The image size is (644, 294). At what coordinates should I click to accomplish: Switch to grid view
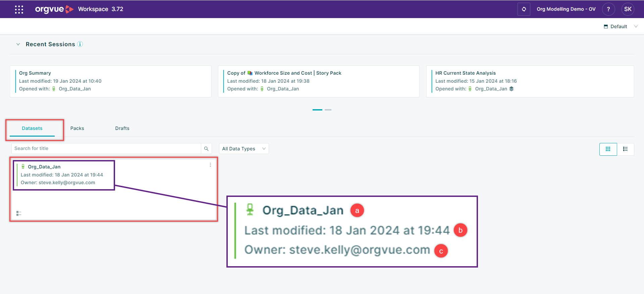608,149
